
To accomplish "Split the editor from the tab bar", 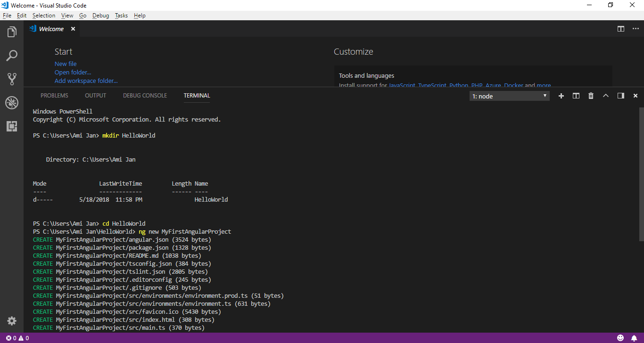I will point(621,29).
